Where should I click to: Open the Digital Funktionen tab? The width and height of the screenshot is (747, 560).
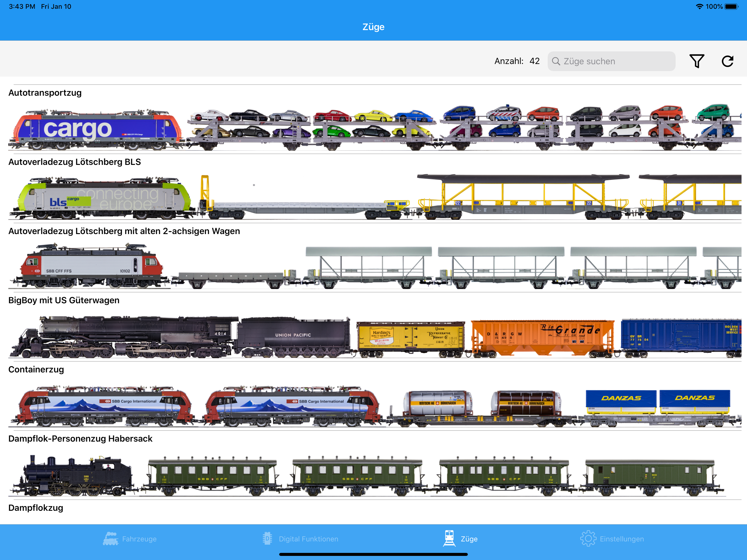pyautogui.click(x=300, y=539)
